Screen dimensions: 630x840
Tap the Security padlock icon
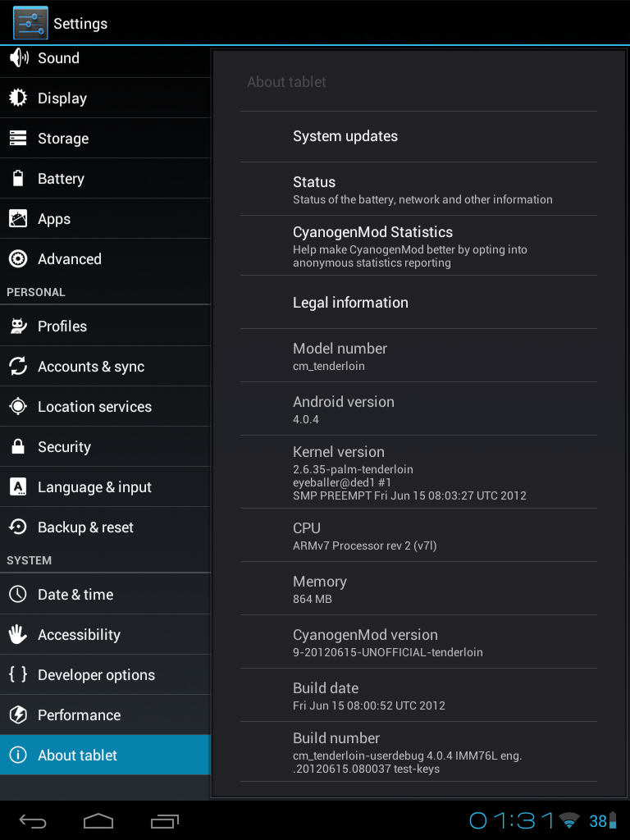[18, 446]
